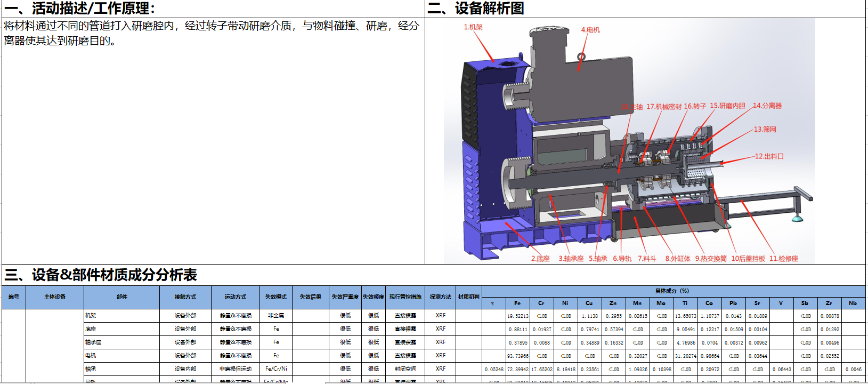The width and height of the screenshot is (868, 384).
Task: Click the 非金属 failure mode cell
Action: click(276, 316)
